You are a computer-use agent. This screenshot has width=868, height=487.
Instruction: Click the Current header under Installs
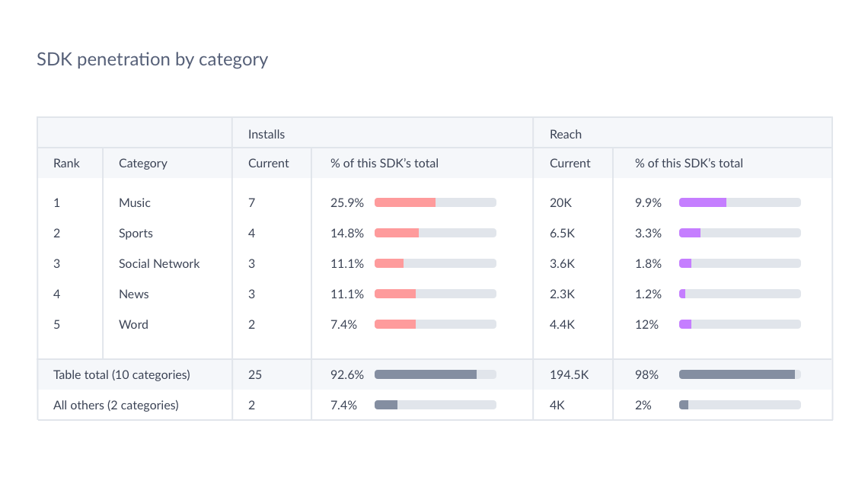click(269, 163)
